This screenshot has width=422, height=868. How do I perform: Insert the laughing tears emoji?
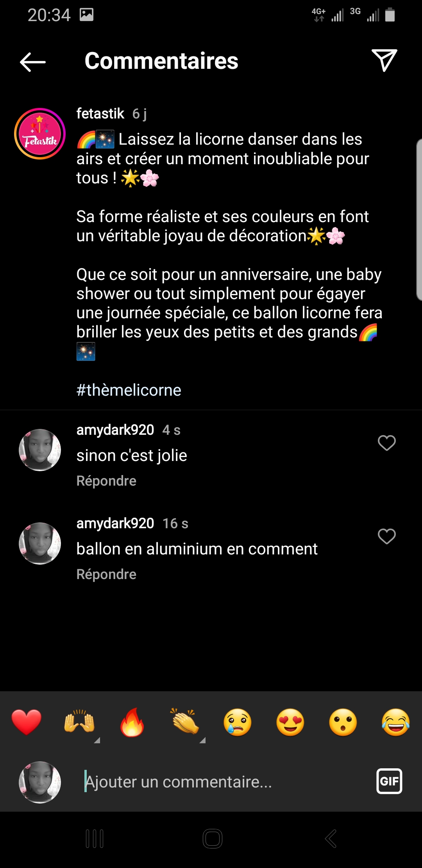(x=396, y=722)
